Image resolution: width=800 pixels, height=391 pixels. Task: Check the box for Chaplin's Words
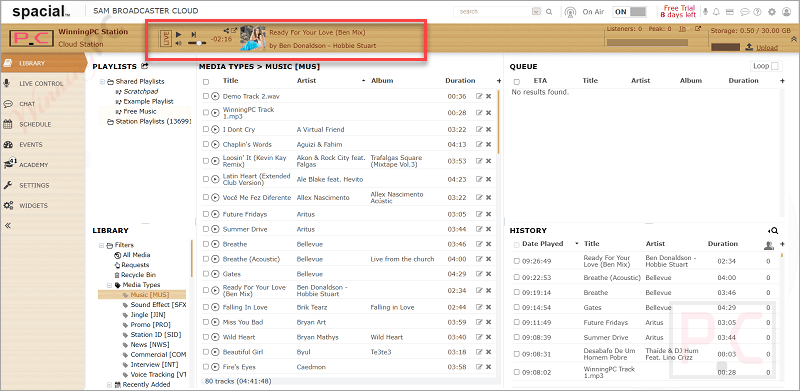point(206,144)
